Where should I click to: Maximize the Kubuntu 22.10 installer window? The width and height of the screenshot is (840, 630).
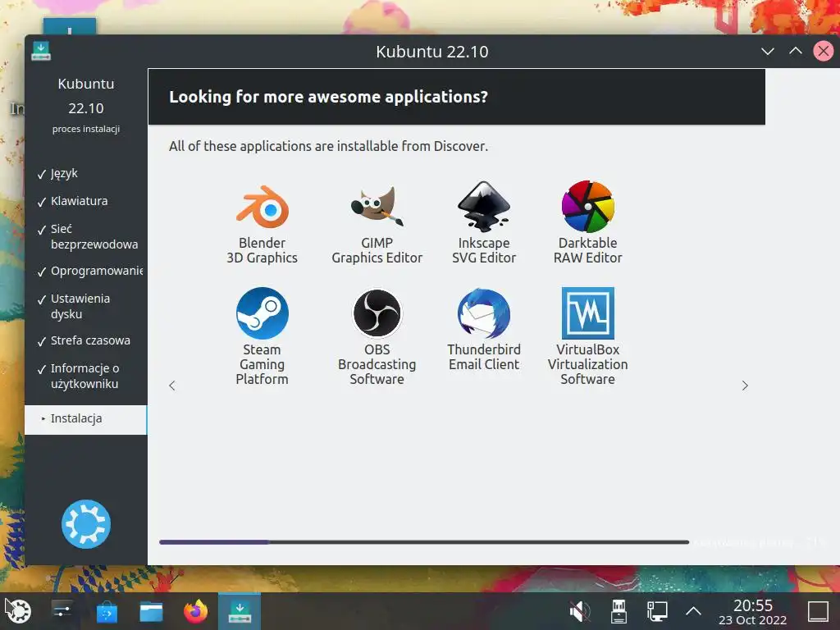click(x=796, y=52)
